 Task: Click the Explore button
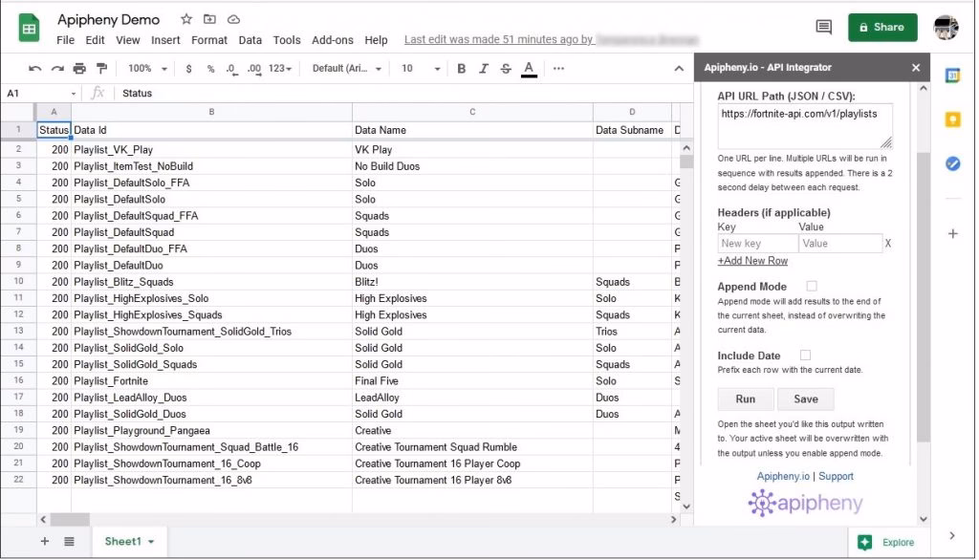pyautogui.click(x=888, y=542)
